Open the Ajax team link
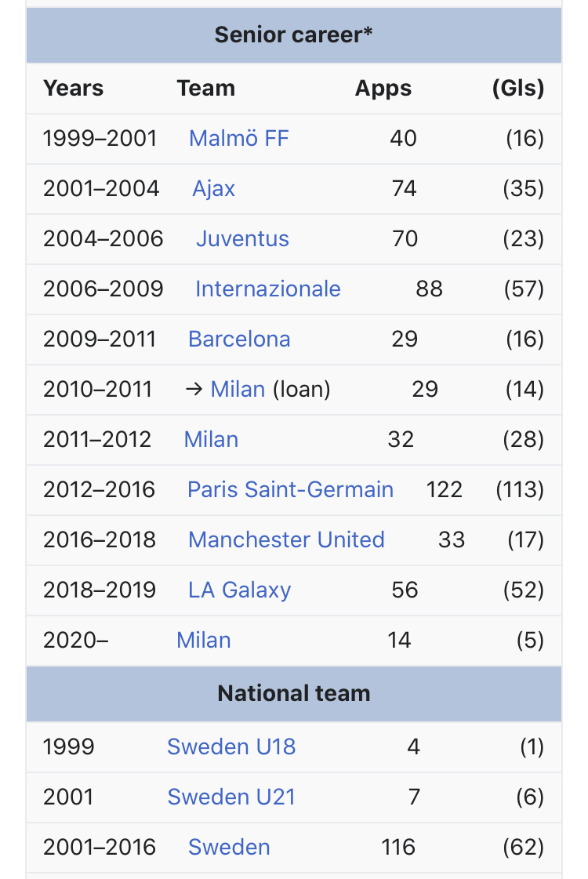The image size is (588, 879). [213, 188]
